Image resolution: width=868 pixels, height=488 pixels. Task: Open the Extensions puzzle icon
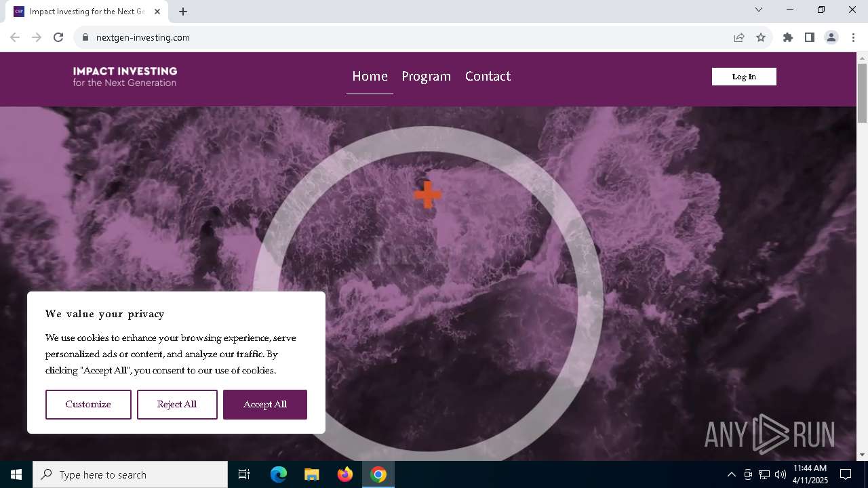pyautogui.click(x=788, y=38)
